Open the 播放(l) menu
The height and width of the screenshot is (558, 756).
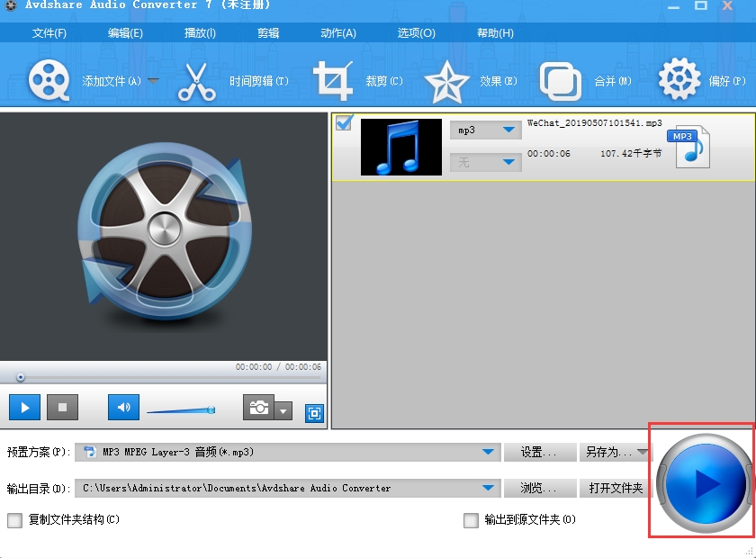[200, 33]
